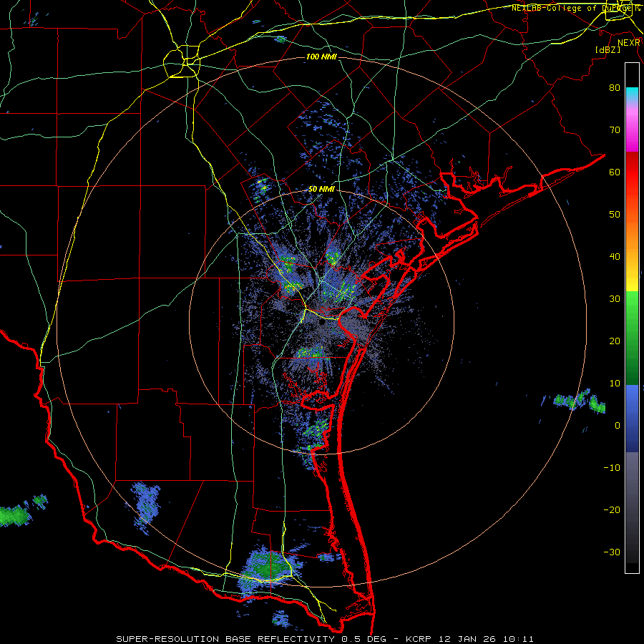
Task: Click the 0 value on the dBZ scale
Action: pos(618,426)
